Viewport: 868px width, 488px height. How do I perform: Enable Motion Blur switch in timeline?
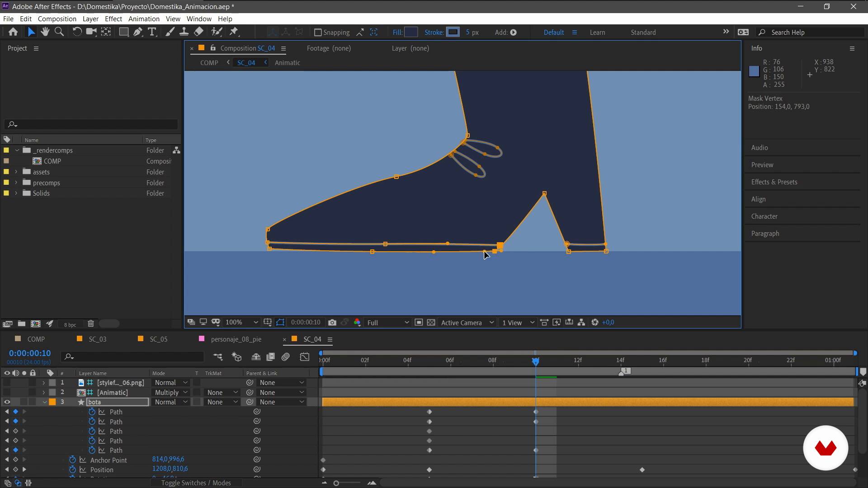286,357
